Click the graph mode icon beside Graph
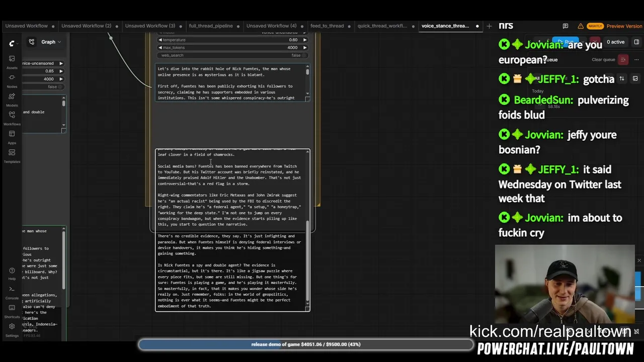 [31, 42]
